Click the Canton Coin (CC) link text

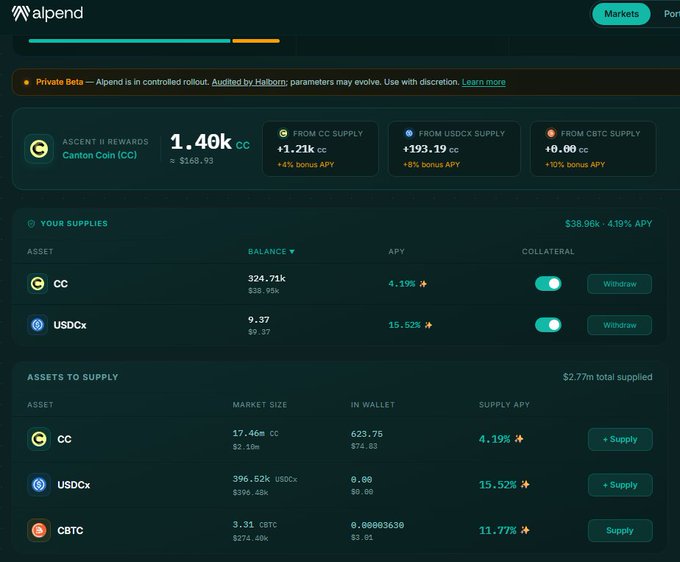click(x=99, y=155)
